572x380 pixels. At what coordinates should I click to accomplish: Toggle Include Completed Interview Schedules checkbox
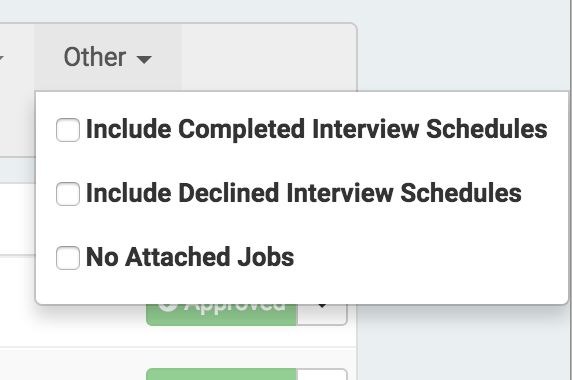click(x=68, y=130)
